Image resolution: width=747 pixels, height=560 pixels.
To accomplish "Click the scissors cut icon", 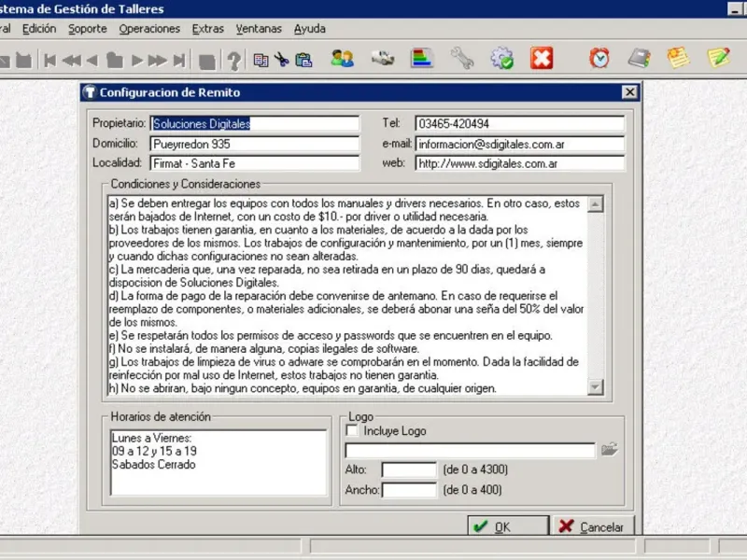I will click(x=282, y=60).
